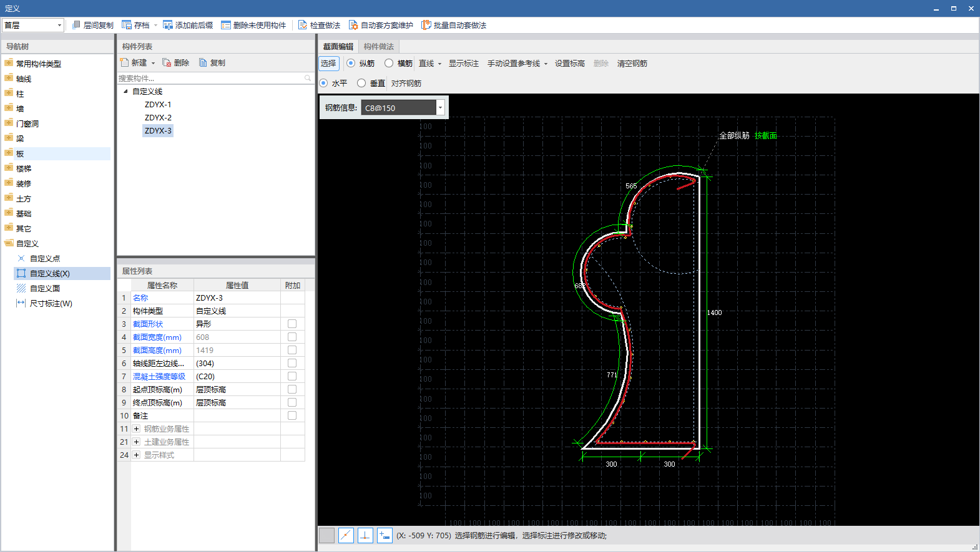Open the 新建 dropdown arrow
This screenshot has height=552, width=980.
[153, 63]
